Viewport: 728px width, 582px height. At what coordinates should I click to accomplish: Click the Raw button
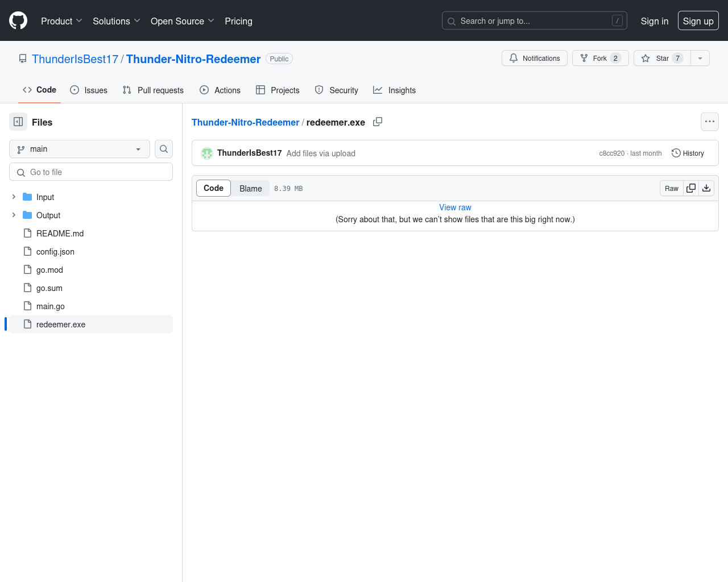coord(671,188)
